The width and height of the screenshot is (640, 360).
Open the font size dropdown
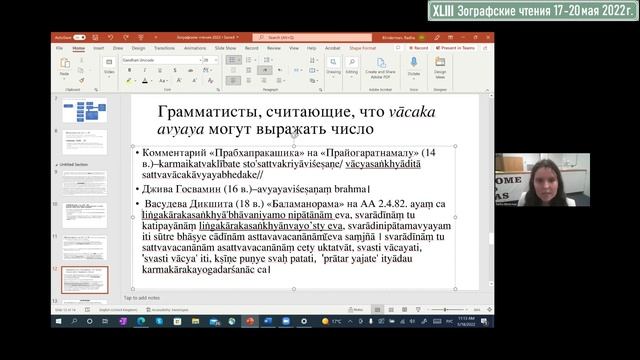click(x=216, y=60)
